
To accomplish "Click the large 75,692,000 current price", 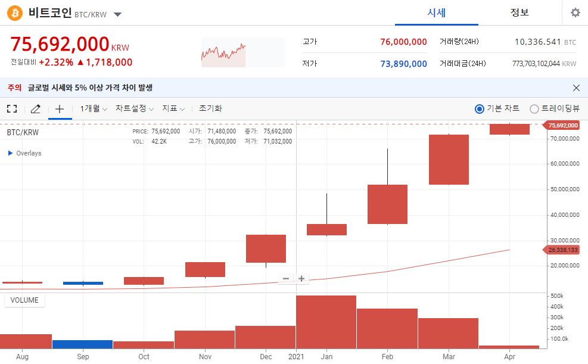I will click(60, 44).
